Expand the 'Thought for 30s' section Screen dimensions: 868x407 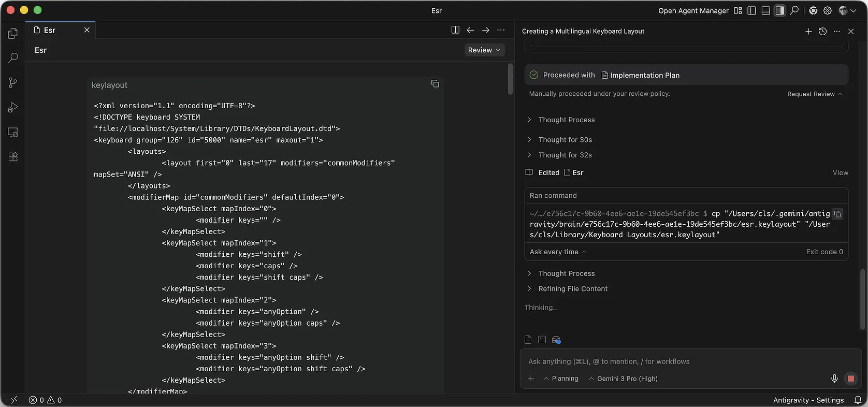[565, 140]
